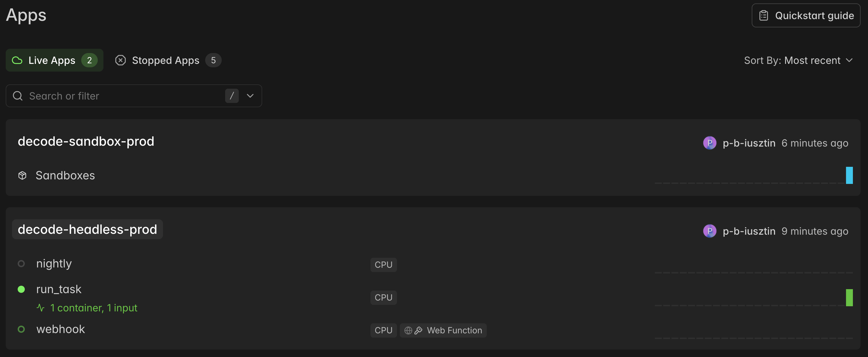
Task: Click the cloud icon on Live Apps
Action: [17, 60]
